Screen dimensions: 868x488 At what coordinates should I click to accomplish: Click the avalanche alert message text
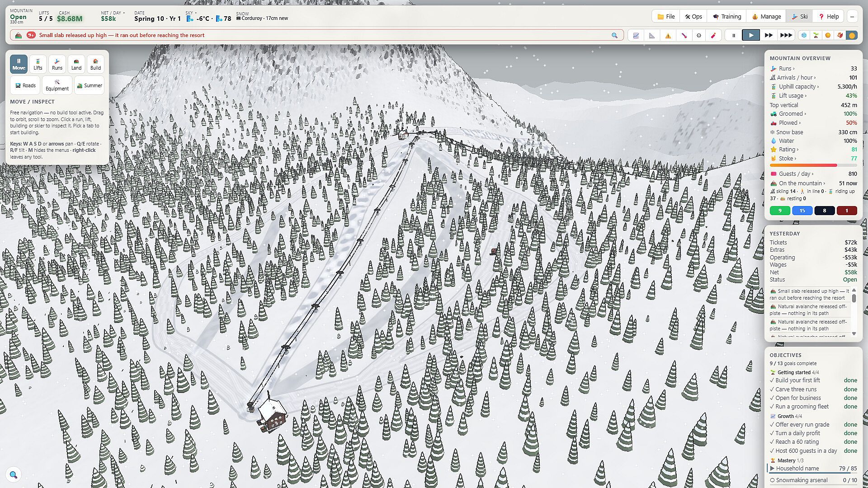tap(122, 35)
